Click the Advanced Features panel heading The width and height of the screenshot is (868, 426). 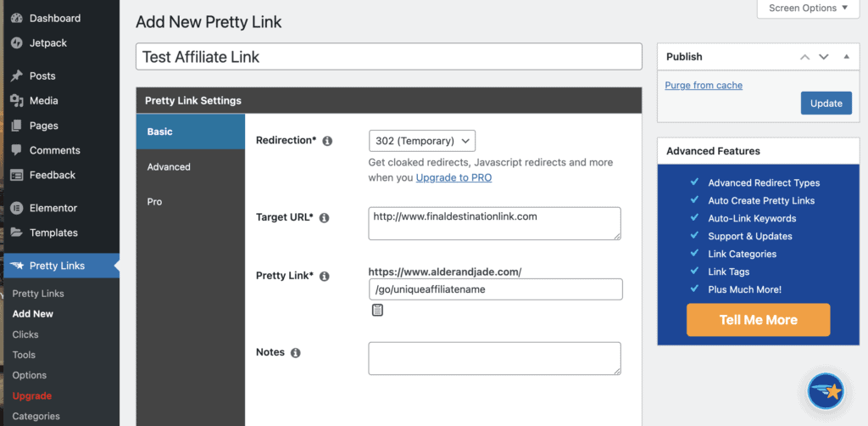click(713, 151)
